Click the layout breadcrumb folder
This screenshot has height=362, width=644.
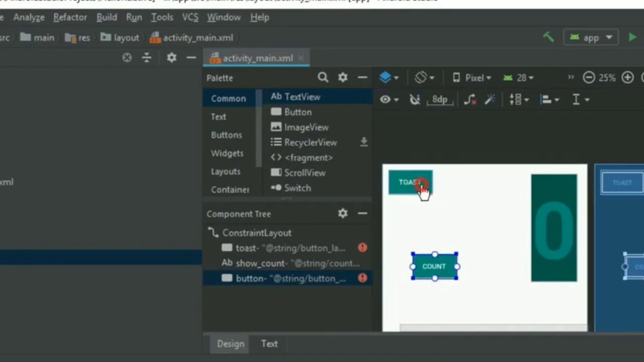tap(120, 38)
